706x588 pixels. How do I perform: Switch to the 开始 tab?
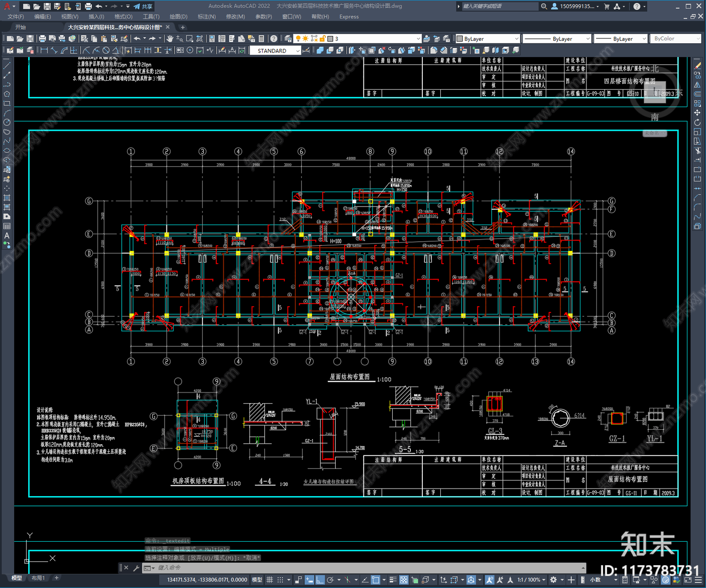(x=21, y=27)
